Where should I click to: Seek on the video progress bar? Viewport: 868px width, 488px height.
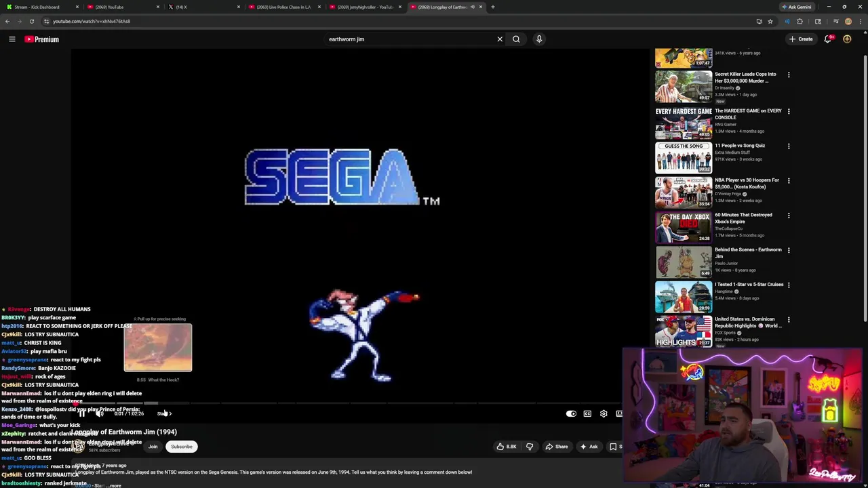click(x=346, y=403)
